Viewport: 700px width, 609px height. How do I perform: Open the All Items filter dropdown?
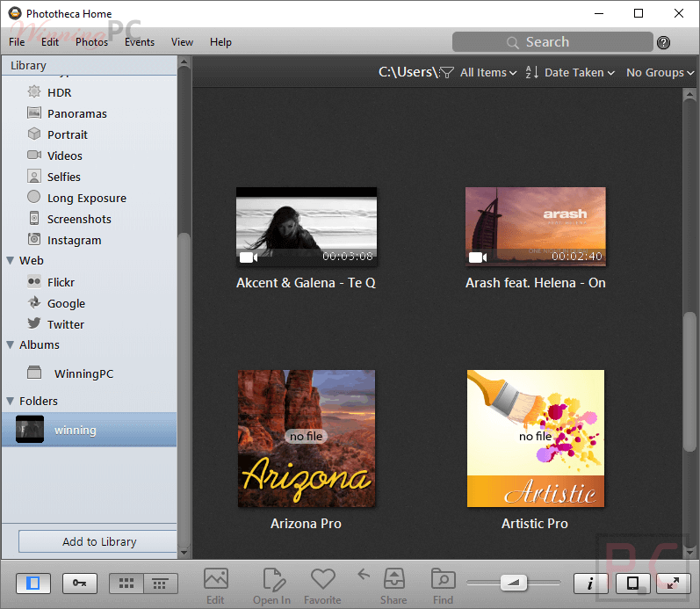[x=488, y=72]
